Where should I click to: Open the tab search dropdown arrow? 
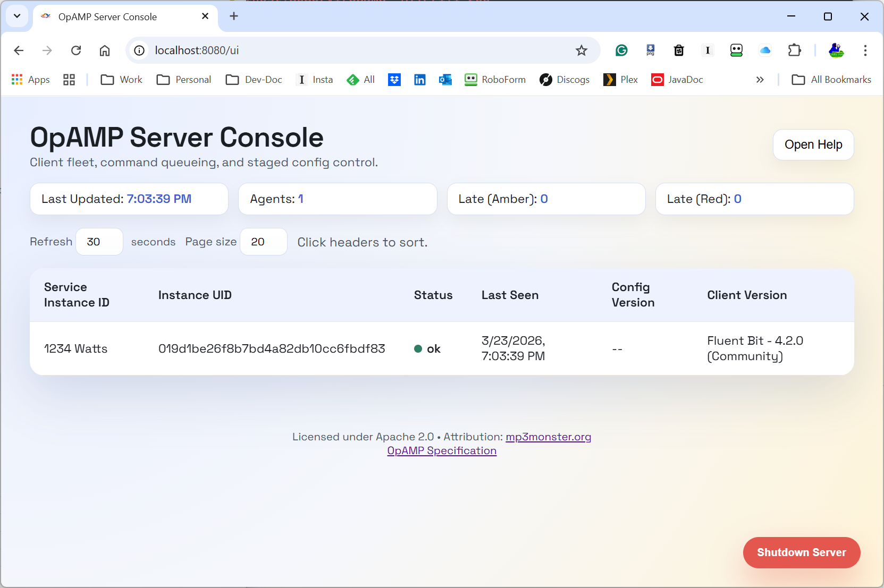click(x=17, y=16)
